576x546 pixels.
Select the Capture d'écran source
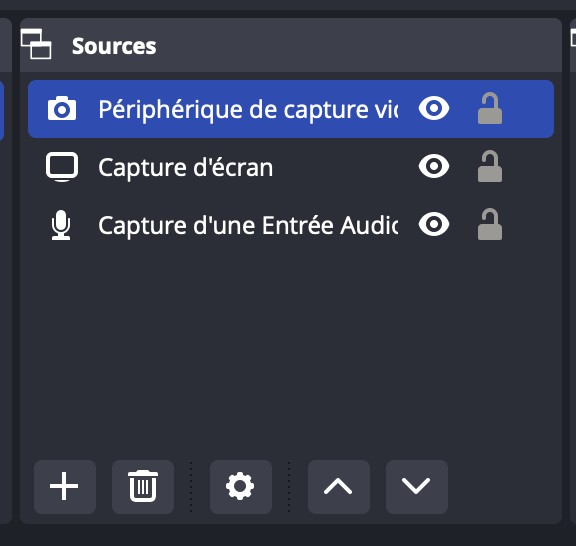(x=291, y=167)
